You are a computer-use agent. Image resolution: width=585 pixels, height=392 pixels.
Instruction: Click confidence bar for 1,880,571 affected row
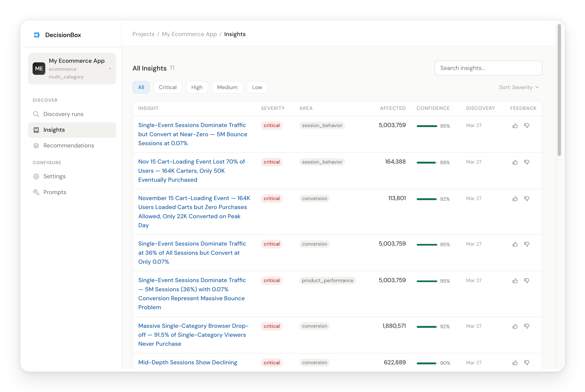427,327
